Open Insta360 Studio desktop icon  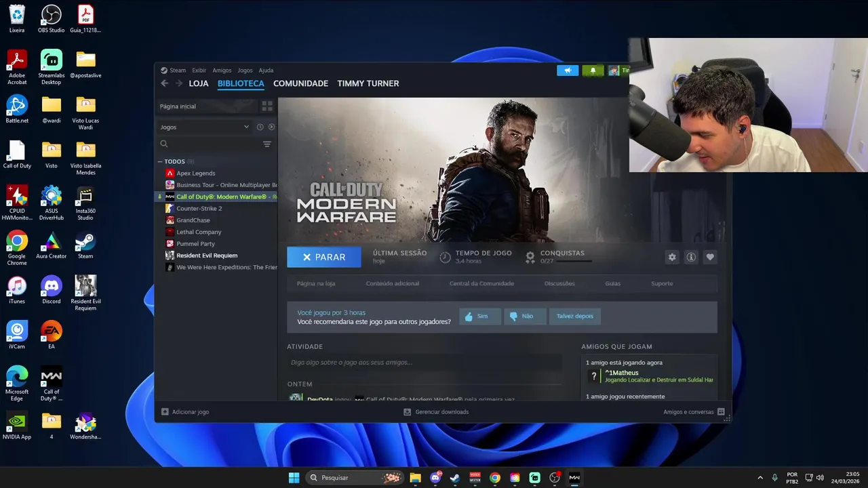click(85, 203)
